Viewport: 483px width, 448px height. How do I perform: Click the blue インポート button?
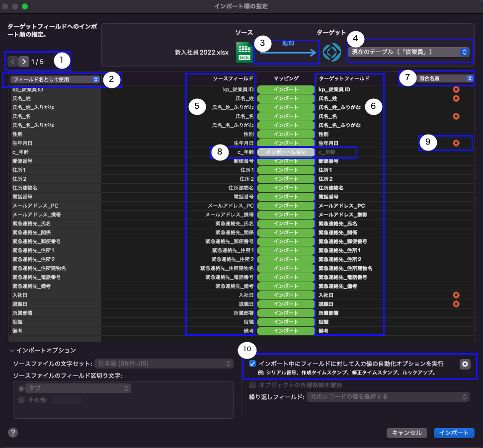click(x=454, y=433)
